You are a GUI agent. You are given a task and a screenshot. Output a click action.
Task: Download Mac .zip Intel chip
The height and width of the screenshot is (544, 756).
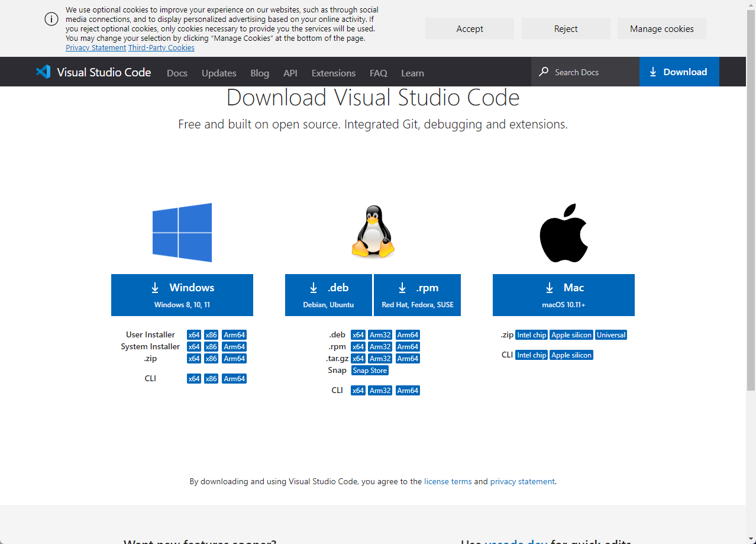(x=532, y=335)
